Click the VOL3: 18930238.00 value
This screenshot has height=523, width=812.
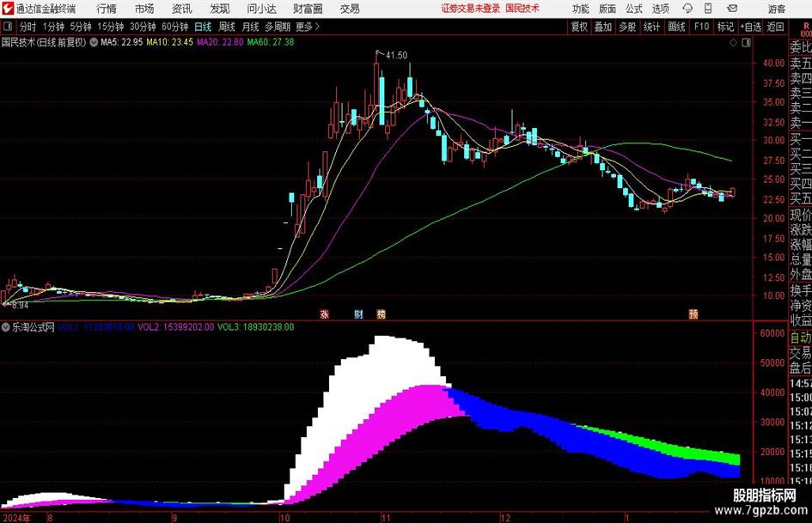256,327
